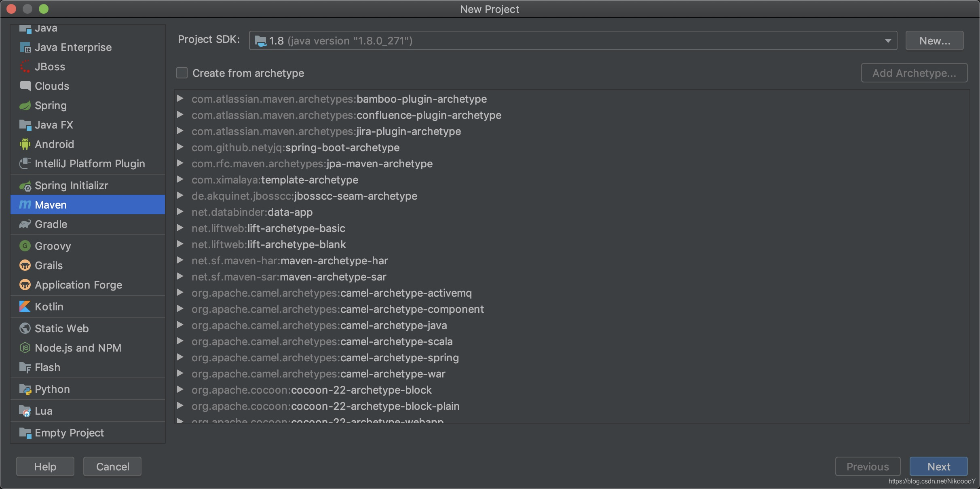Select the Python project type label
Screen dimensions: 980x489
pyautogui.click(x=52, y=389)
